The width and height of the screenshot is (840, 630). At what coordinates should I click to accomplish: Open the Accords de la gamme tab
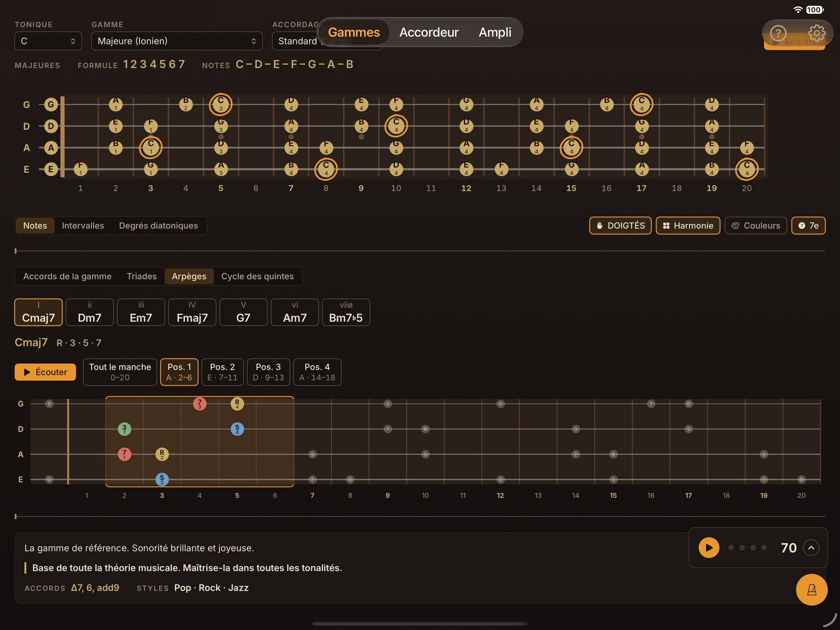(67, 276)
